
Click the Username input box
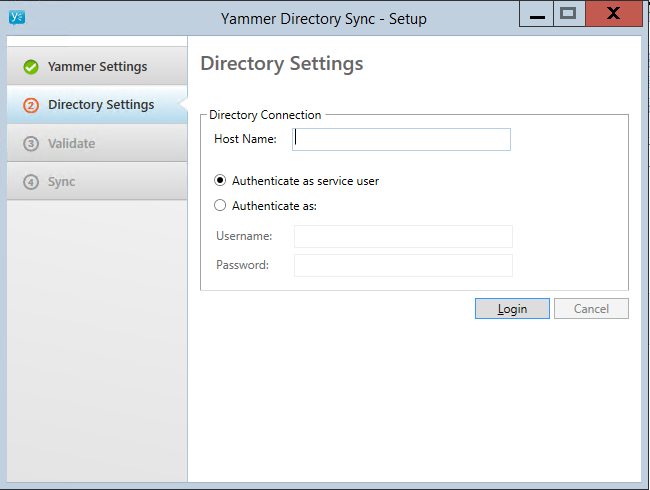[x=403, y=236]
